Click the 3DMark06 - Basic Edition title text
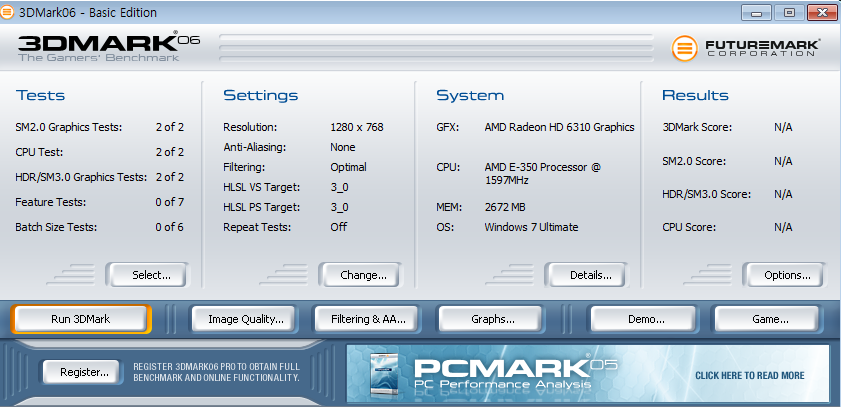The width and height of the screenshot is (841, 407). tap(88, 12)
